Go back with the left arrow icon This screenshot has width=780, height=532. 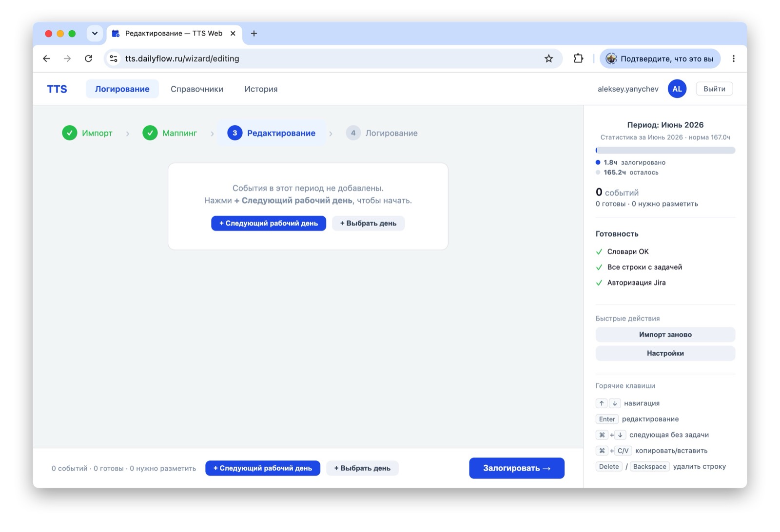click(x=46, y=58)
